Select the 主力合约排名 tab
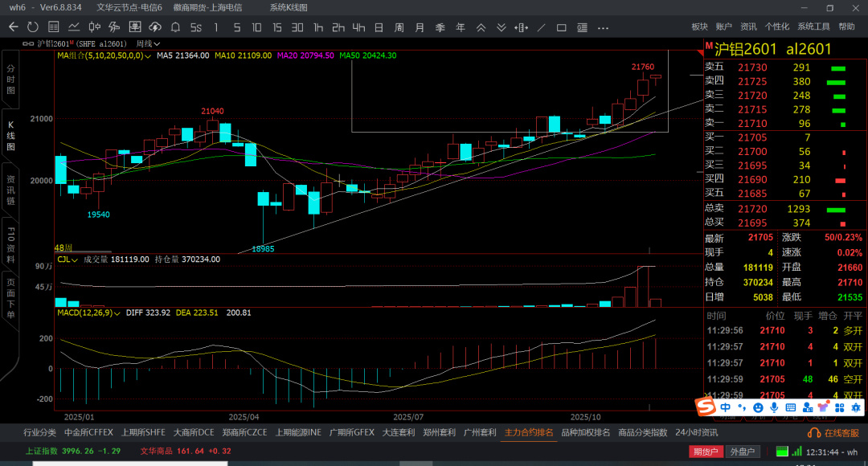The height and width of the screenshot is (466, 868). (529, 433)
